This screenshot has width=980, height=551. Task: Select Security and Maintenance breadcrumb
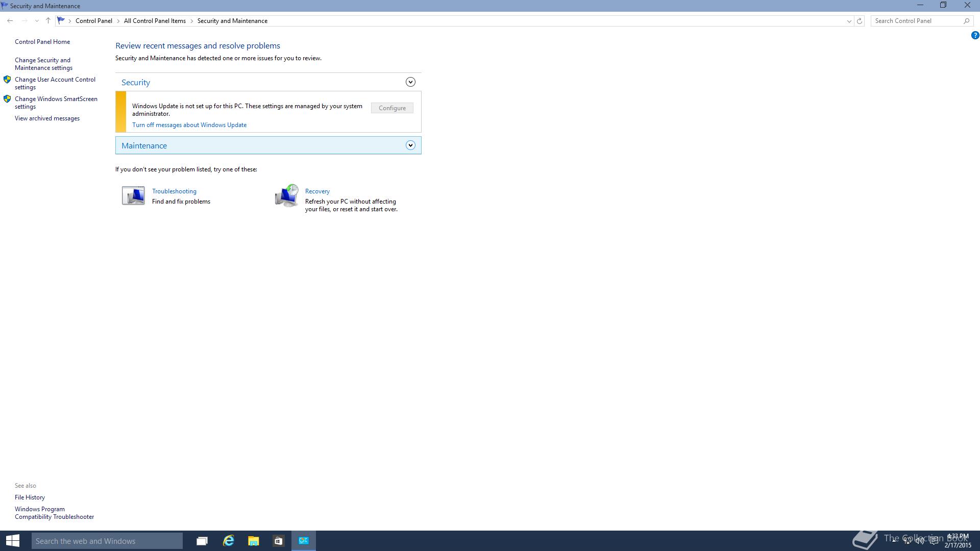[232, 21]
